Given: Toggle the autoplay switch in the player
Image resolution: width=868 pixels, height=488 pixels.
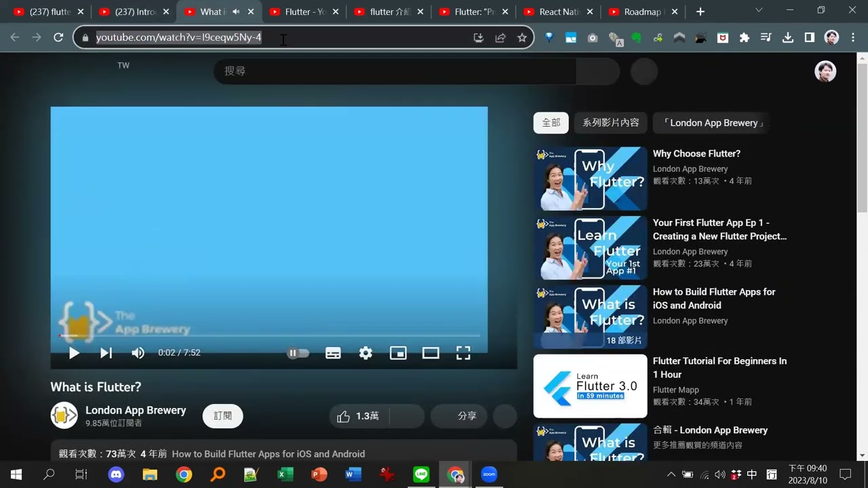Looking at the screenshot, I should 298,352.
